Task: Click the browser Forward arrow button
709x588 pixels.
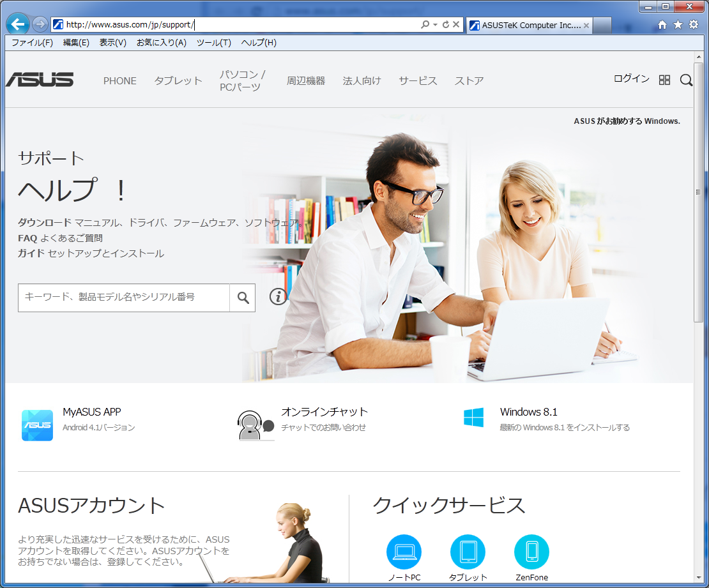Action: 40,24
